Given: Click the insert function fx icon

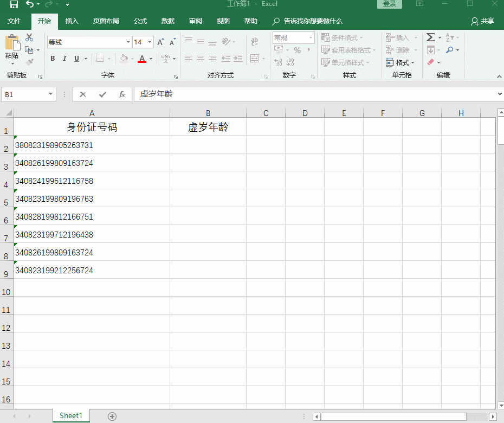Looking at the screenshot, I should coord(122,94).
